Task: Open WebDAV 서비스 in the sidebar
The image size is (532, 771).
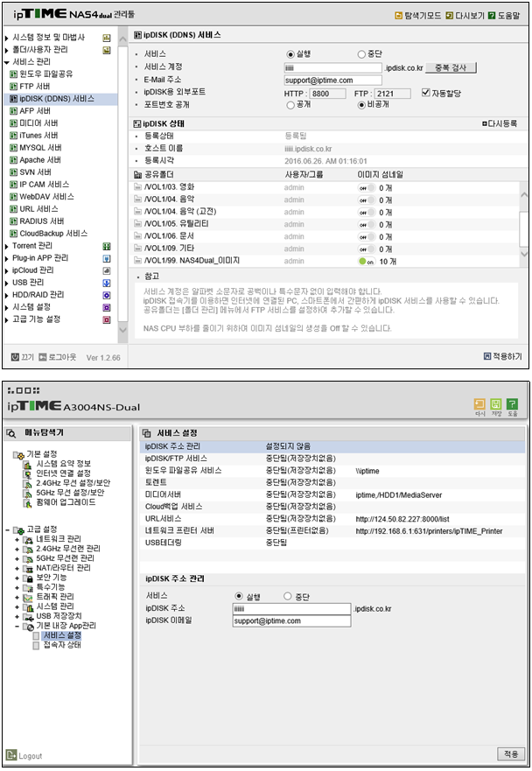Action: 46,197
